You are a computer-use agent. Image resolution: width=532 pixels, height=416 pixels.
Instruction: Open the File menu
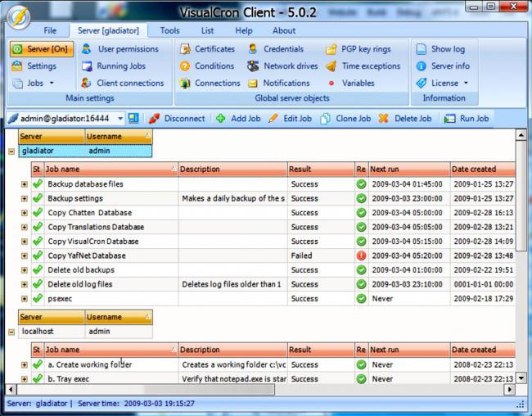50,30
